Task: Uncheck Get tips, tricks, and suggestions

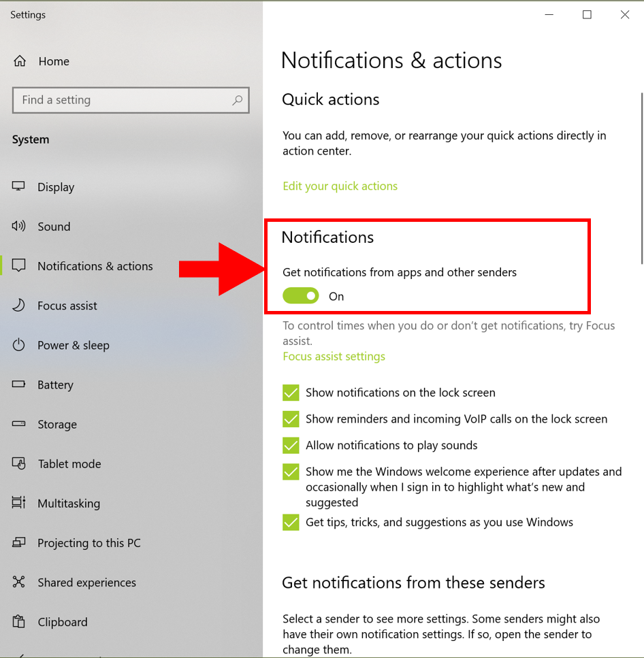Action: [x=291, y=523]
